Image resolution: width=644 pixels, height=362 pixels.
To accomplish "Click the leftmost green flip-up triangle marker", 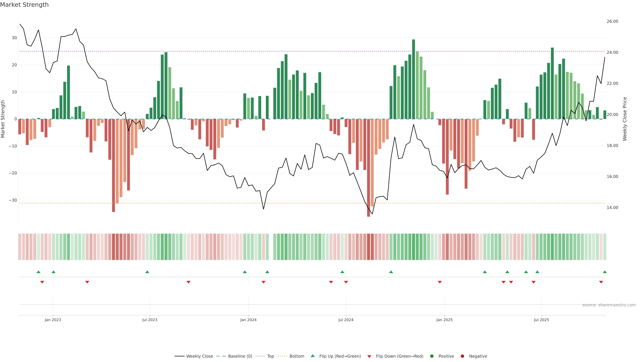I will pos(38,272).
